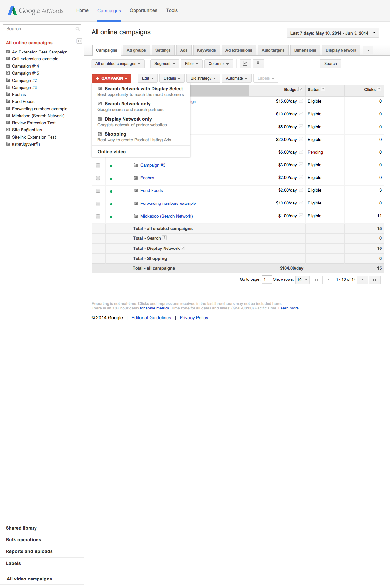This screenshot has height=588, width=391.
Task: Switch to Ad groups tab
Action: [136, 50]
